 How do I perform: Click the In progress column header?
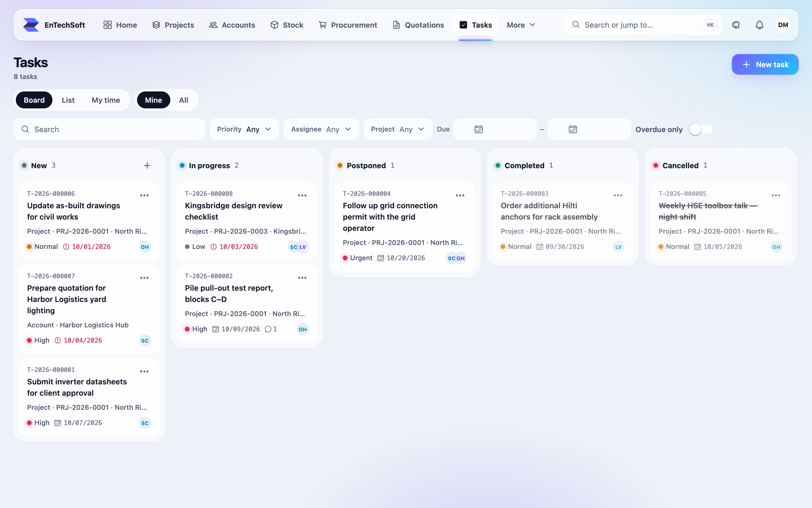[x=209, y=165]
